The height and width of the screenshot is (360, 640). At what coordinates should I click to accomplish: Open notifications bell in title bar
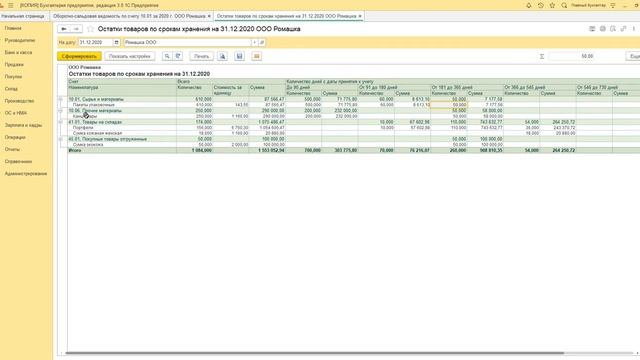pos(529,5)
